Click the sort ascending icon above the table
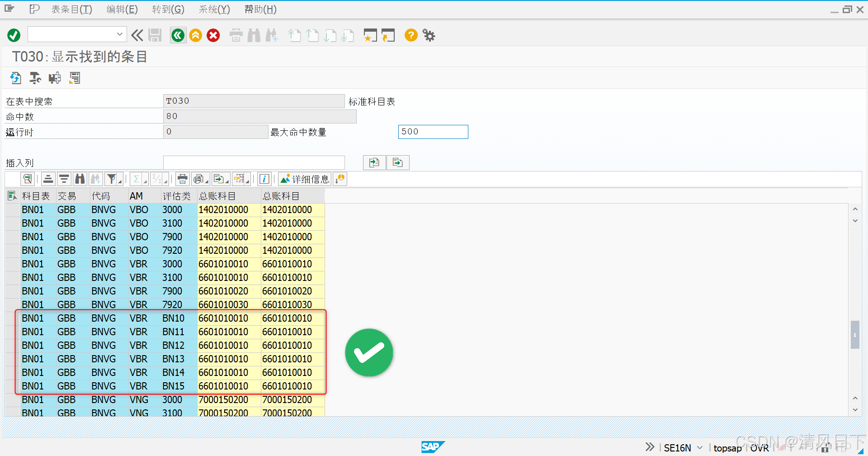The width and height of the screenshot is (868, 456). [x=48, y=179]
